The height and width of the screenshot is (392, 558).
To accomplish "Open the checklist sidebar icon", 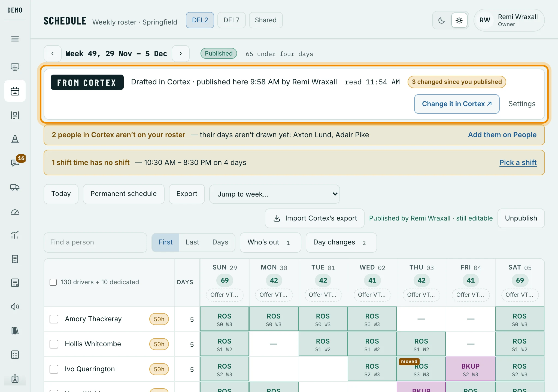I will coord(15,355).
